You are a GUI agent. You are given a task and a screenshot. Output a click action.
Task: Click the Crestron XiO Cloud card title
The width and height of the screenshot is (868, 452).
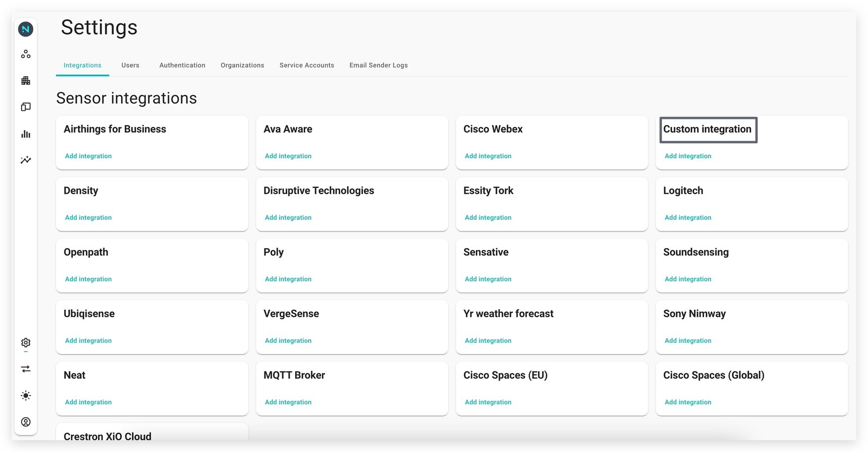pyautogui.click(x=107, y=436)
